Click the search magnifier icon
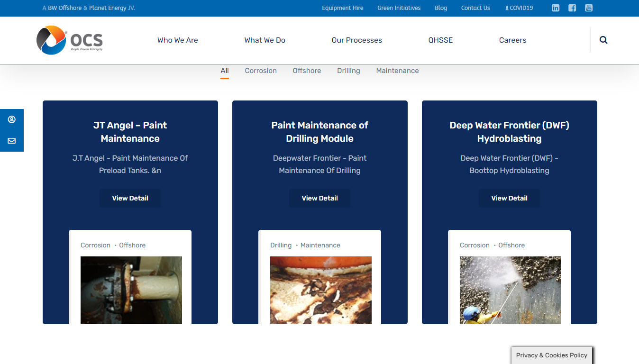 pyautogui.click(x=603, y=40)
